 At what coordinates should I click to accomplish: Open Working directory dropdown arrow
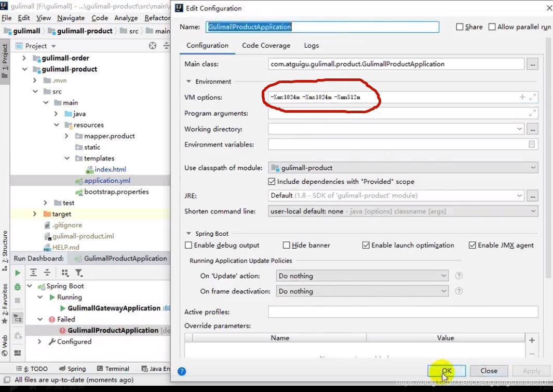[519, 129]
